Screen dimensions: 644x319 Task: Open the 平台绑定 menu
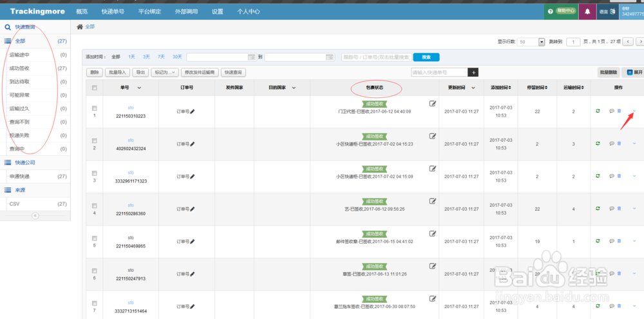tap(149, 12)
